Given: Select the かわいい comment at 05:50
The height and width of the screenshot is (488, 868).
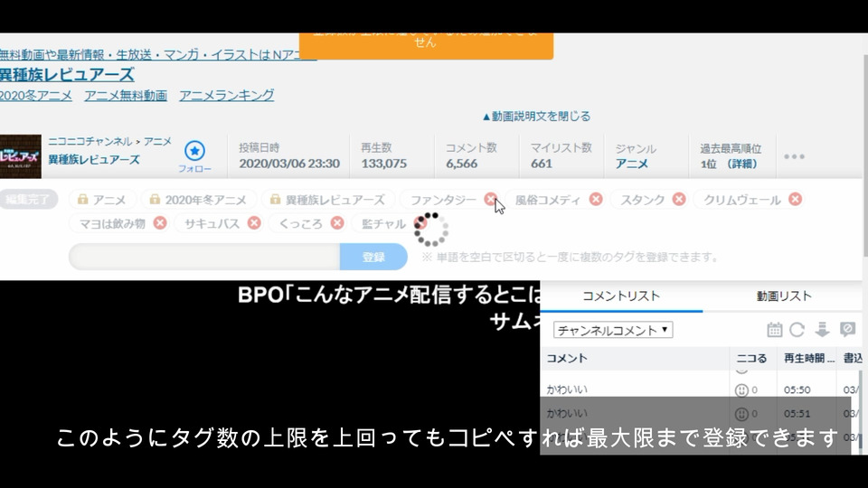Looking at the screenshot, I should pyautogui.click(x=567, y=390).
